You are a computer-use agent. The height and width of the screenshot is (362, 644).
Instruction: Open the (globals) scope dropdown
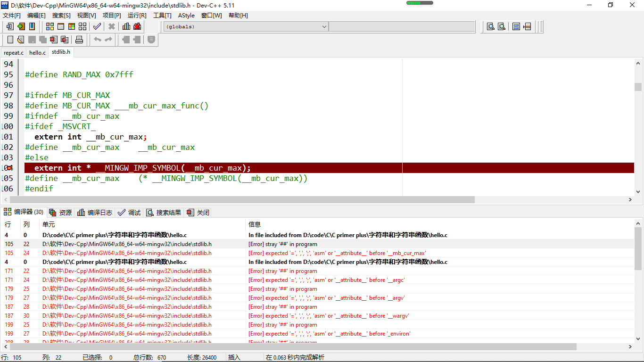246,27
